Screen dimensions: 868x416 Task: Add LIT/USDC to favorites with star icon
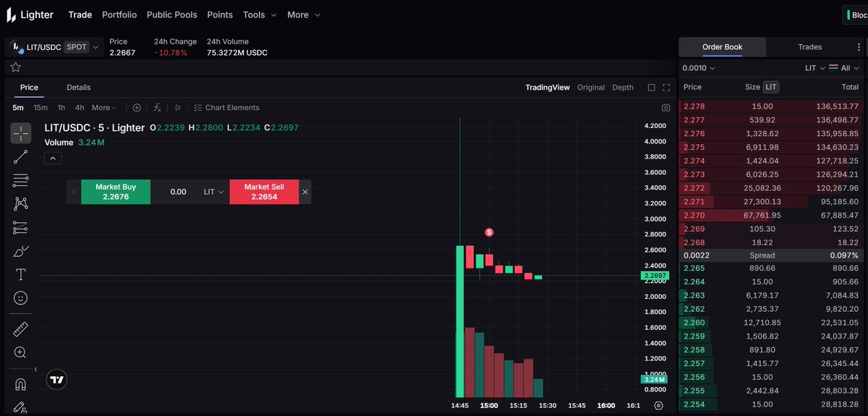coord(15,67)
